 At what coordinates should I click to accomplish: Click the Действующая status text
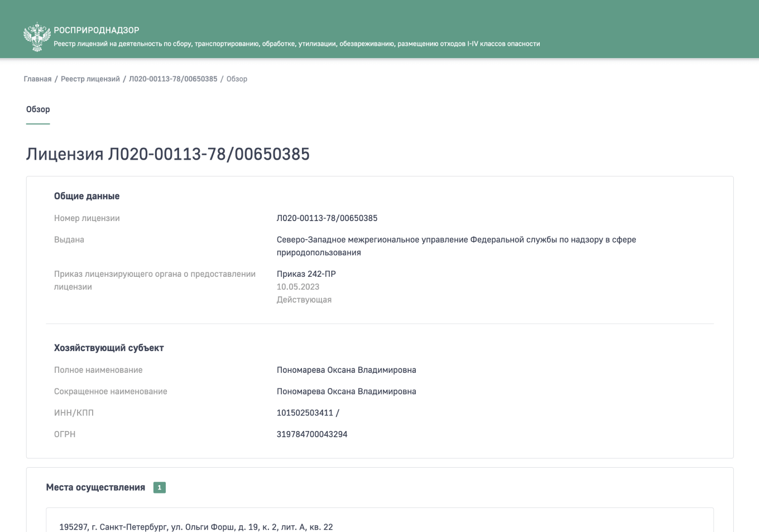pos(304,300)
